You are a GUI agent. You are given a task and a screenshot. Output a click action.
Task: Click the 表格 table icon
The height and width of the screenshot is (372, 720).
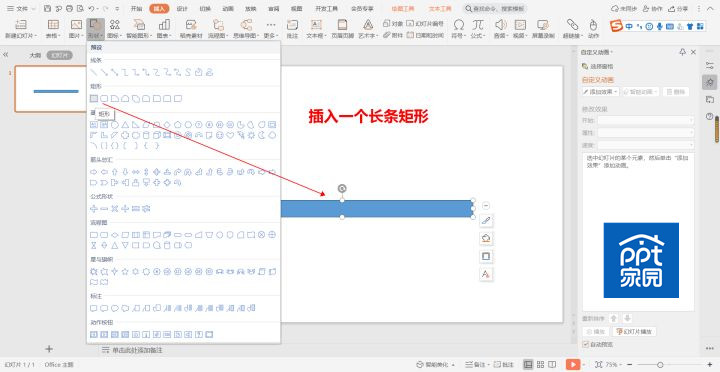pos(53,25)
